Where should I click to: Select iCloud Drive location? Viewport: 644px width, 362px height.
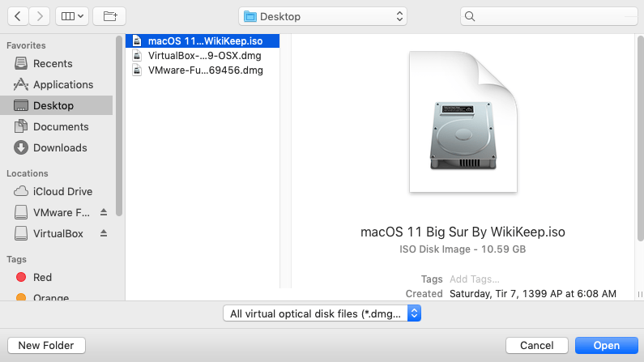point(57,192)
